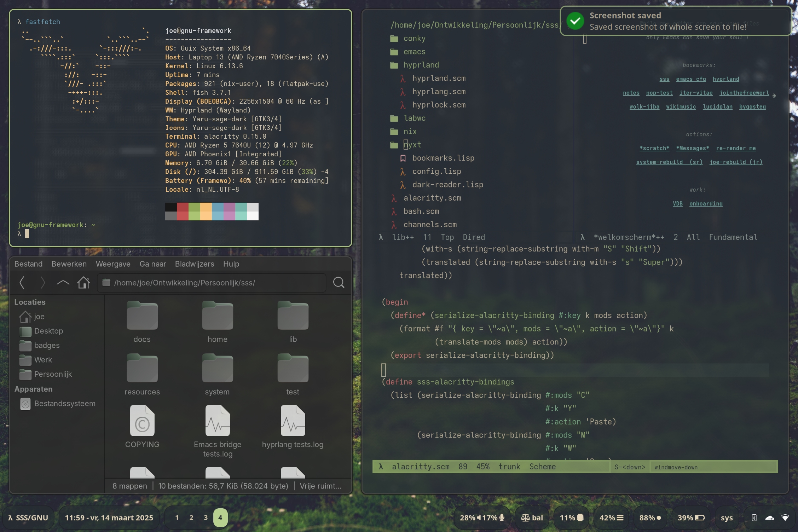Go to home folder icon in toolbar
This screenshot has width=798, height=532.
(84, 283)
